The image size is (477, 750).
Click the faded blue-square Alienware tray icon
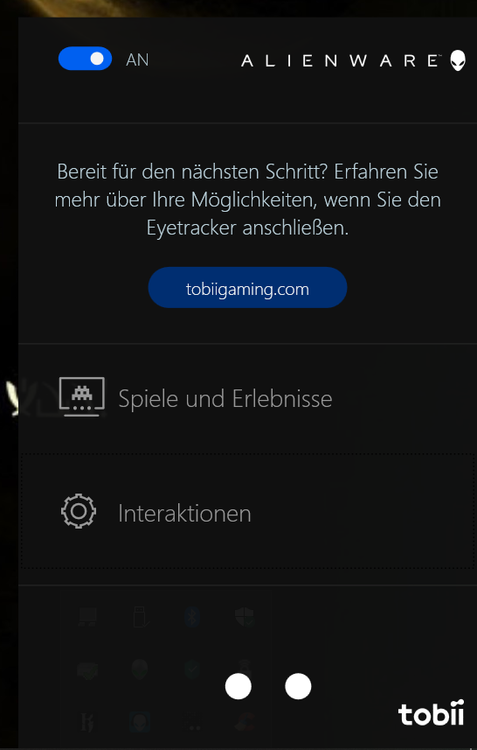click(x=140, y=722)
